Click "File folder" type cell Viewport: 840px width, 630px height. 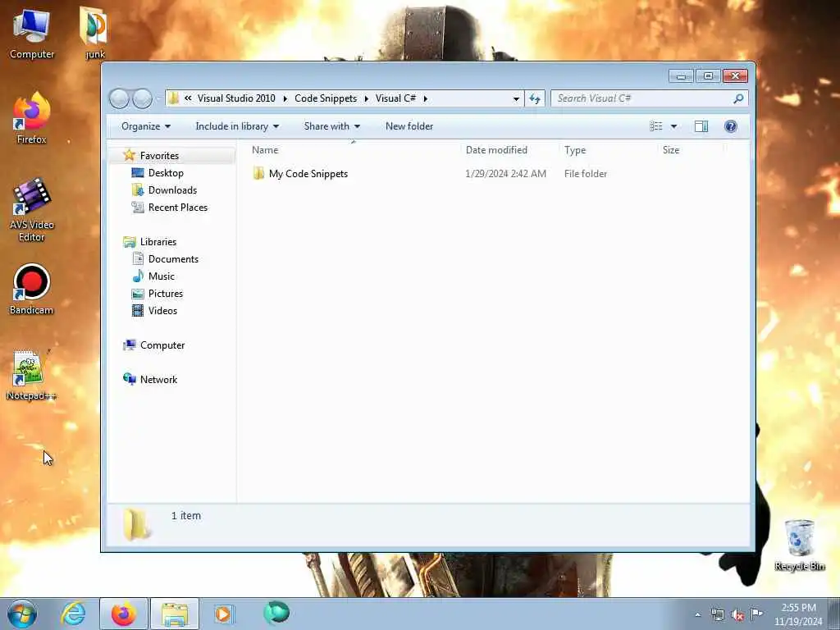pos(586,174)
